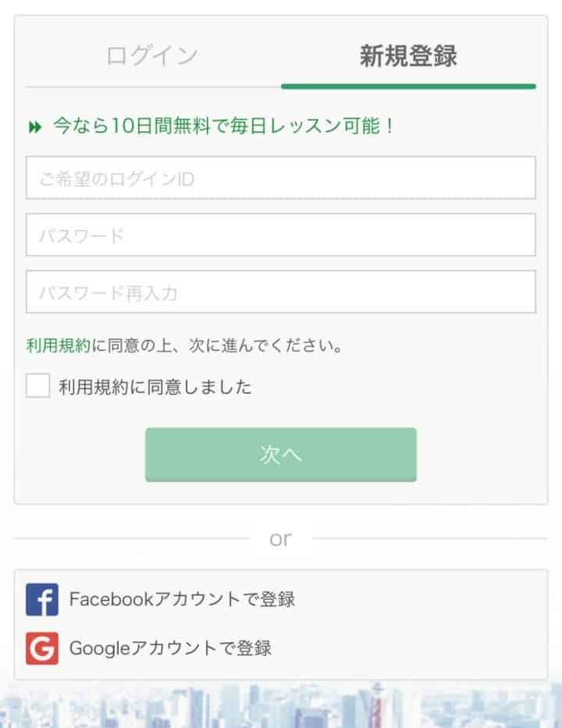Click the パスワード再入力 input field

pyautogui.click(x=281, y=292)
